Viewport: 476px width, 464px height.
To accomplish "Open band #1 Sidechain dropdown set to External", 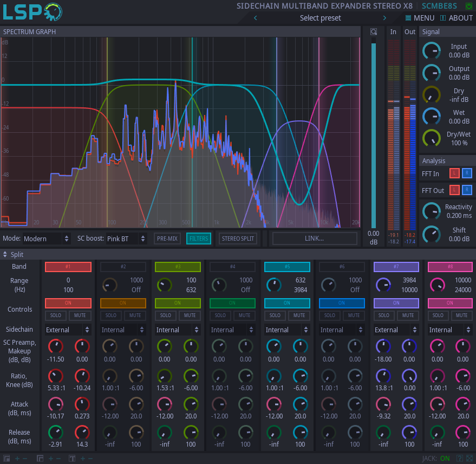I will (x=68, y=330).
